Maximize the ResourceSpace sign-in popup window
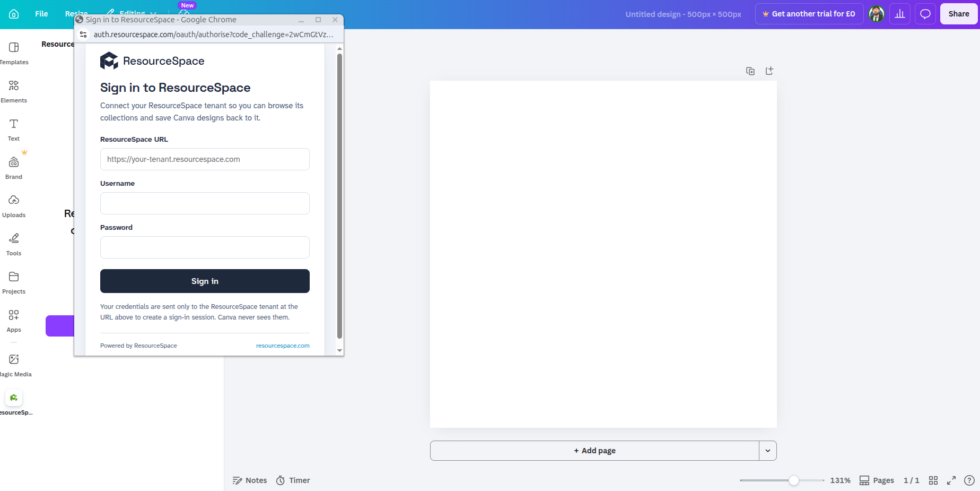 tap(318, 20)
